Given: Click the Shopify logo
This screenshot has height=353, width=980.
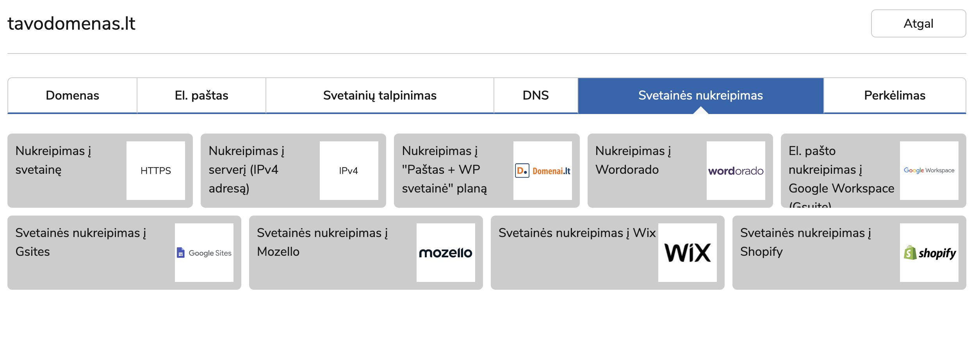Looking at the screenshot, I should [929, 253].
